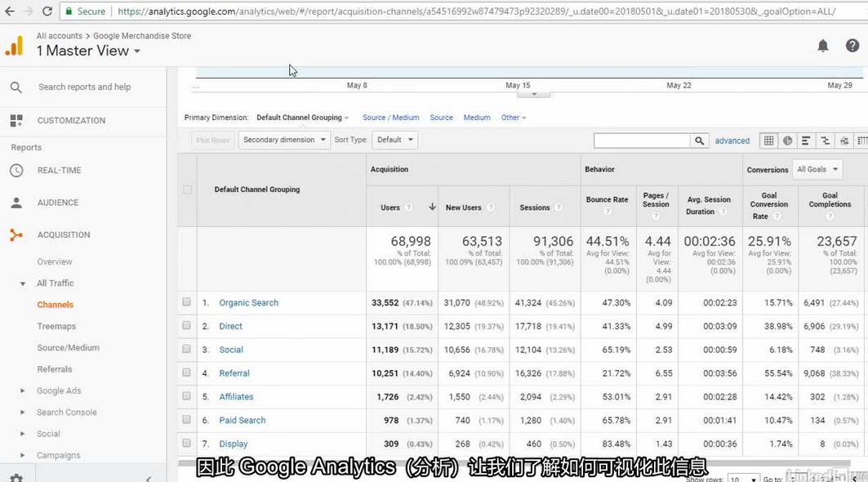The width and height of the screenshot is (868, 482).
Task: Expand the Campaigns sidebar section
Action: pos(23,455)
